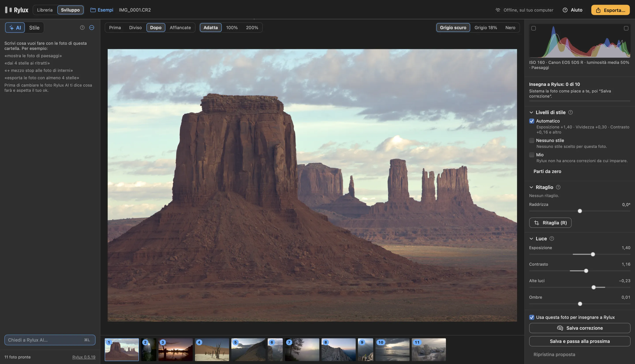The height and width of the screenshot is (364, 635).
Task: Uncheck the Automatico style layer
Action: tap(532, 121)
